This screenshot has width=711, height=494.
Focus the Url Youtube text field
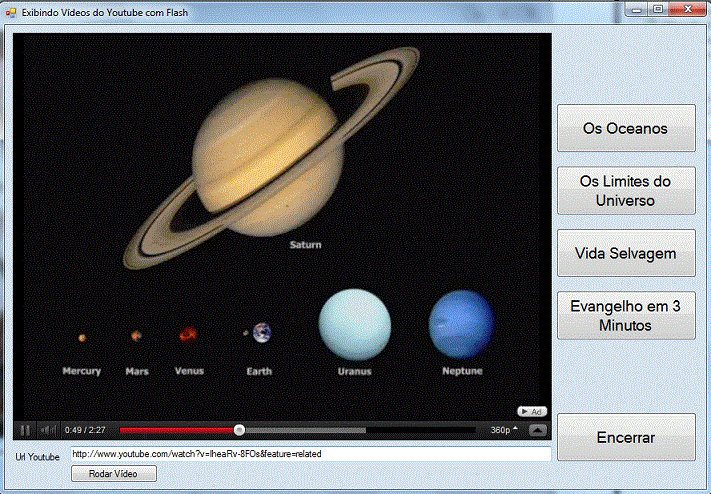pos(311,454)
